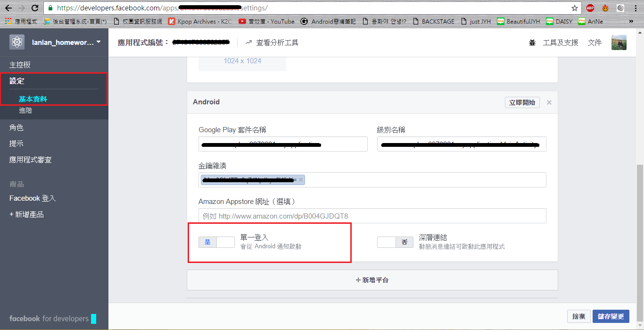Open Chrome menu with three dots
Viewport: 644px width, 330px height.
coord(635,8)
